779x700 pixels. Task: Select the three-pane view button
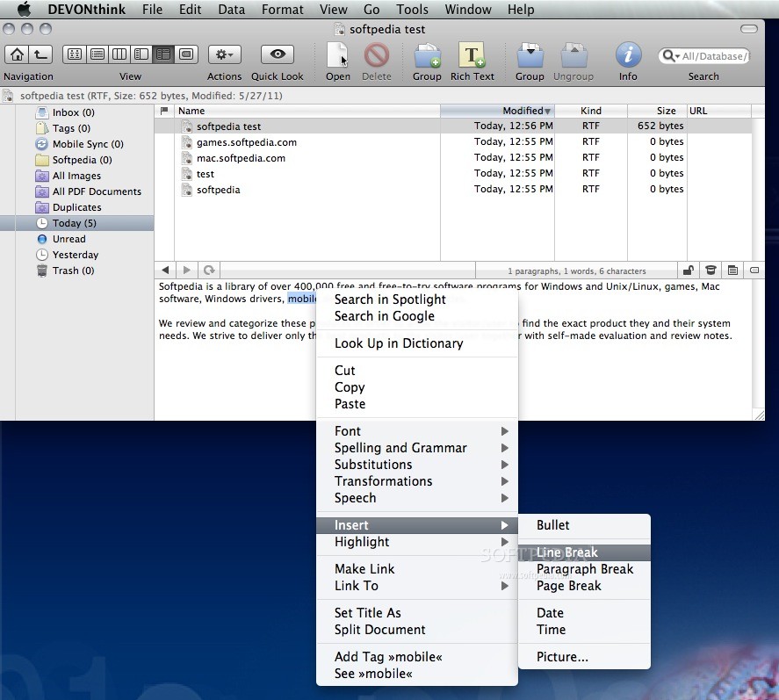click(x=163, y=54)
